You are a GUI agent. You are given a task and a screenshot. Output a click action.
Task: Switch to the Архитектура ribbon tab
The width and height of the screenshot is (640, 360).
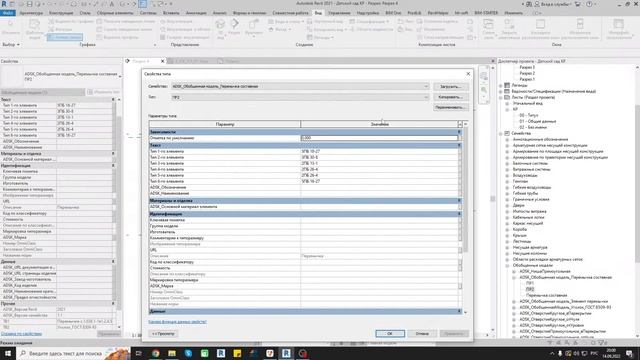pos(31,13)
